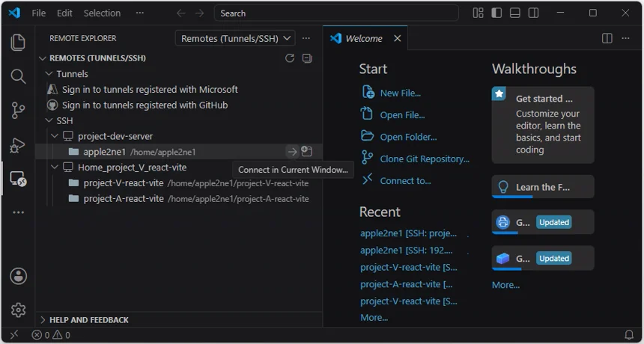
Task: Click the VS Code logo in the title bar
Action: (14, 13)
